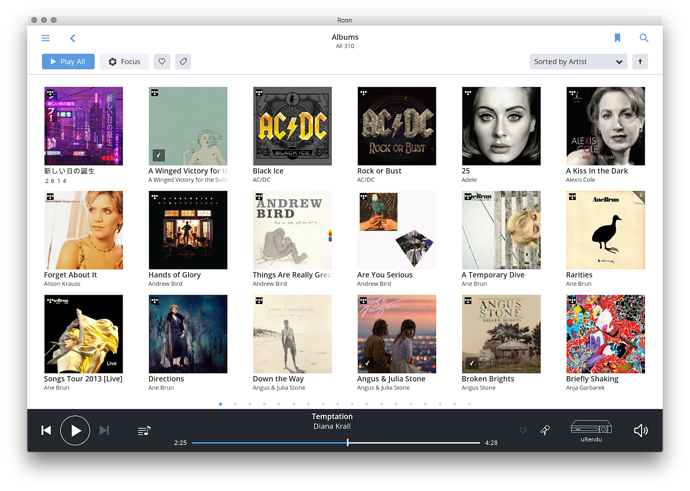Image resolution: width=690 pixels, height=491 pixels.
Task: Click the Angus & Julia Stone album title
Action: point(391,379)
